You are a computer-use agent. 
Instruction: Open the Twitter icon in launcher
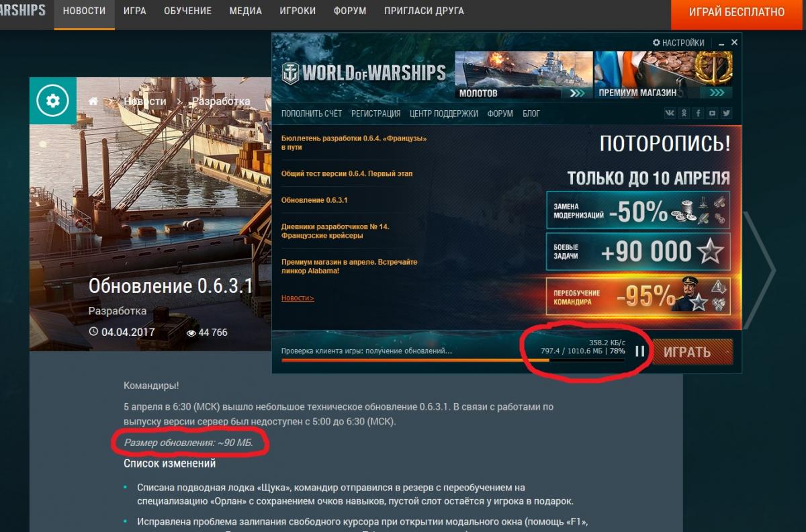click(x=726, y=114)
